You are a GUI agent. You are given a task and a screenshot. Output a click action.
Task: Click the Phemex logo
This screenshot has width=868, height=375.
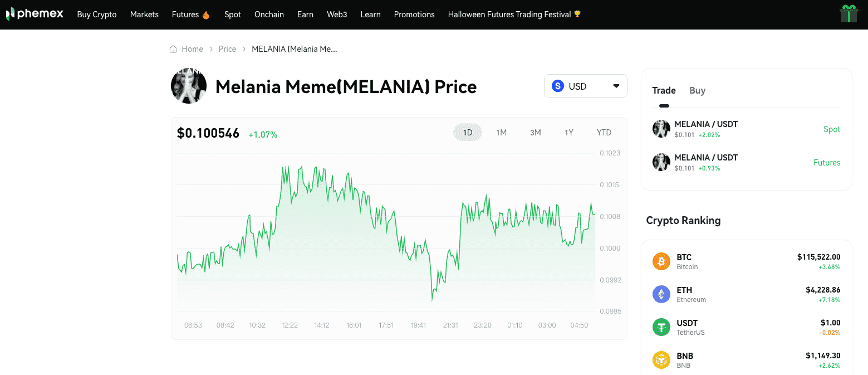pyautogui.click(x=35, y=14)
